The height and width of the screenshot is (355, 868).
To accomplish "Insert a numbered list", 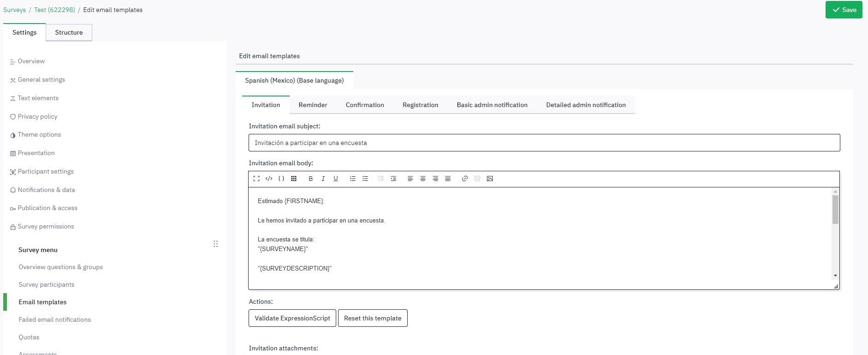I will 353,179.
